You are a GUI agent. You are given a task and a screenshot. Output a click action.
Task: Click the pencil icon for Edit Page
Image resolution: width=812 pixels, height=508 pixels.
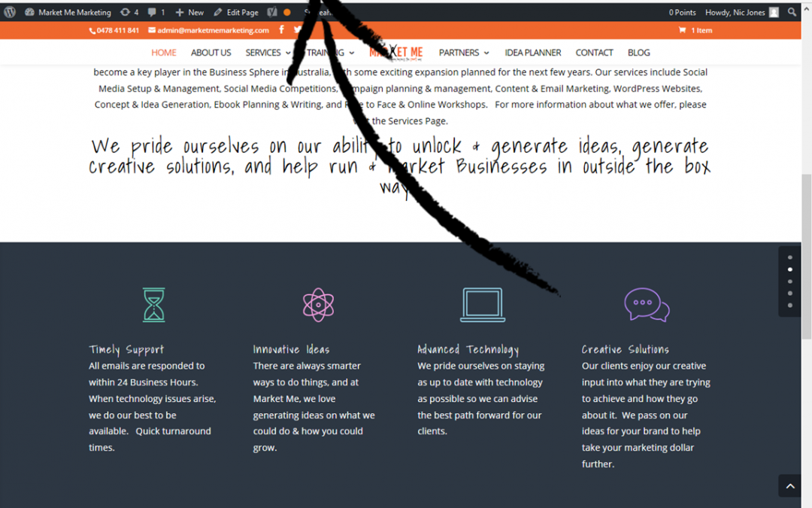[x=218, y=12]
